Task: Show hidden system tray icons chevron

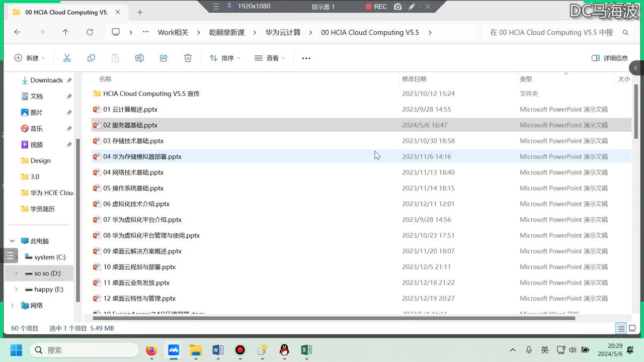Action: pyautogui.click(x=513, y=350)
